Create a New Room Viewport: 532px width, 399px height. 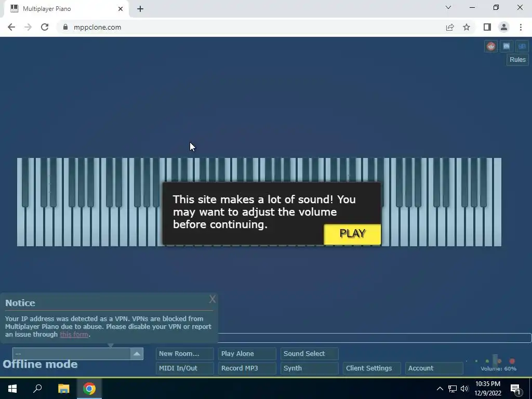(185, 353)
